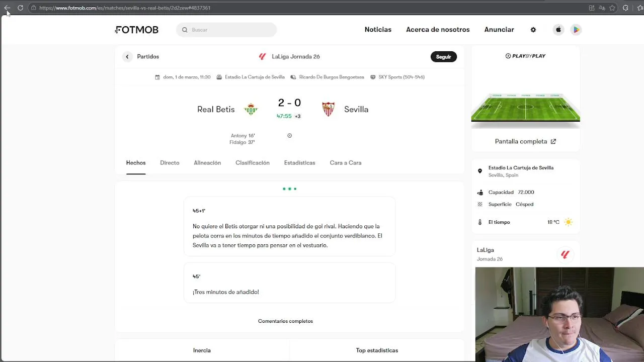The height and width of the screenshot is (362, 644).
Task: Click the LaLiga logo in the sidebar card
Action: [x=565, y=254]
